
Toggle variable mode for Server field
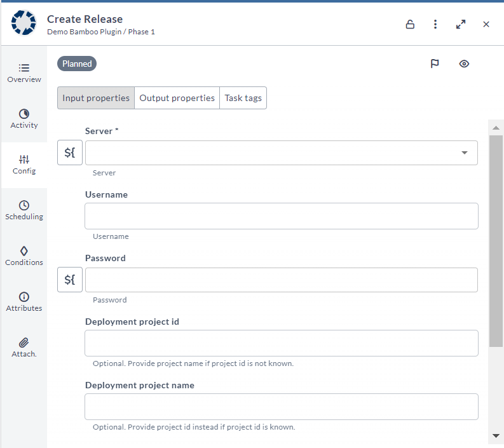70,153
